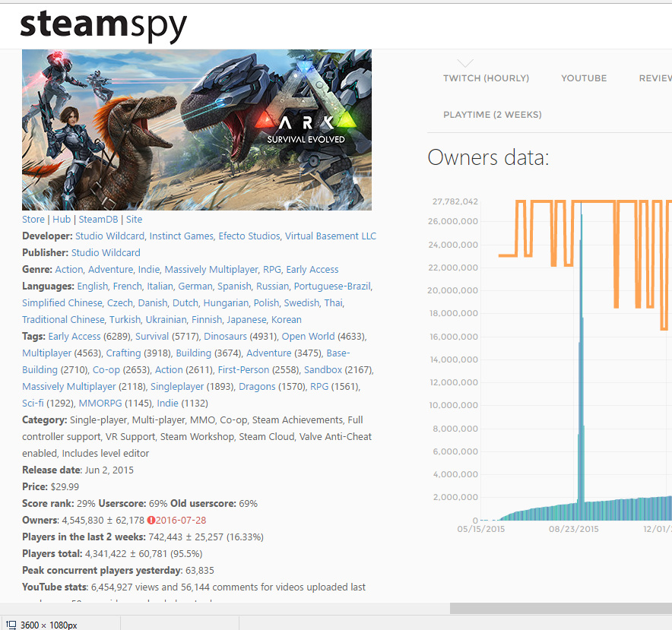Open the Site link
Screen dimensions: 672x630
[134, 220]
